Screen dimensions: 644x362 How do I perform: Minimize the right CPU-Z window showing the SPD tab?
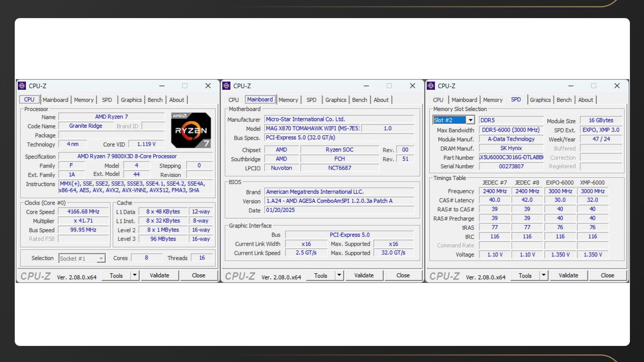(571, 86)
